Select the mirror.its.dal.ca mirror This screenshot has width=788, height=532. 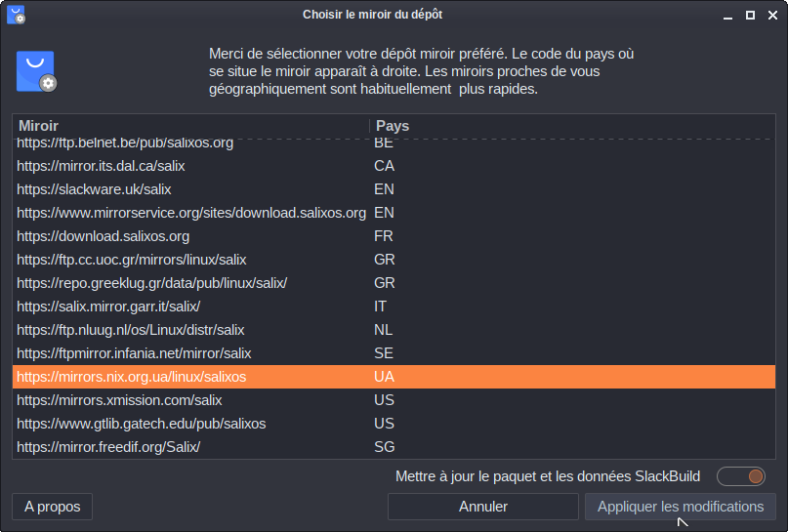(x=101, y=166)
